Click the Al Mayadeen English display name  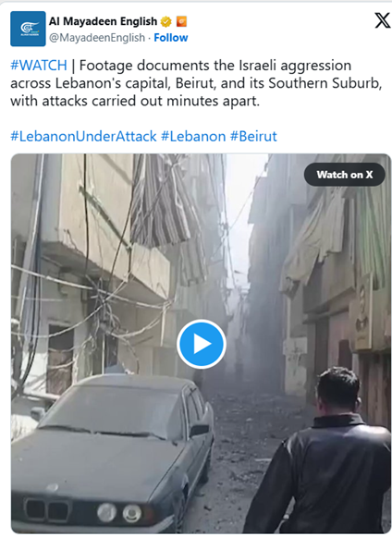pyautogui.click(x=103, y=21)
